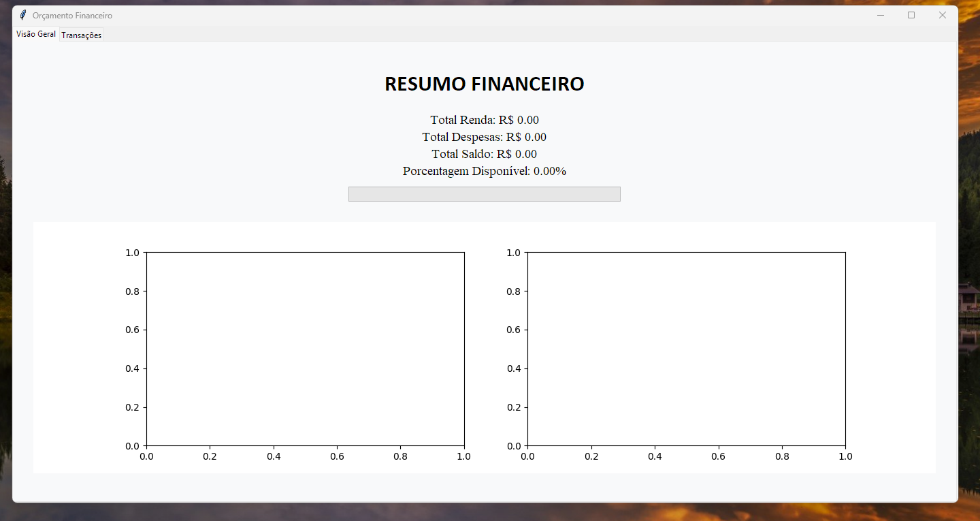Click inside the right empty chart area
980x521 pixels.
click(686, 349)
